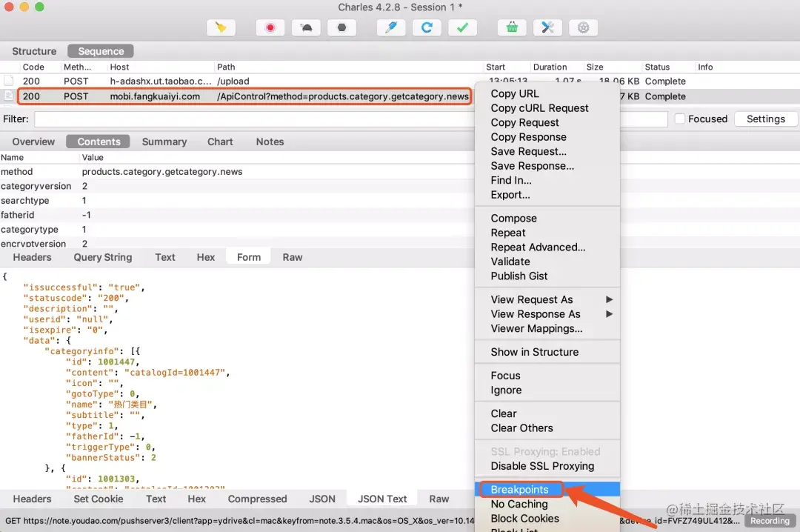Select the request Form tab
The width and height of the screenshot is (800, 532).
click(248, 257)
